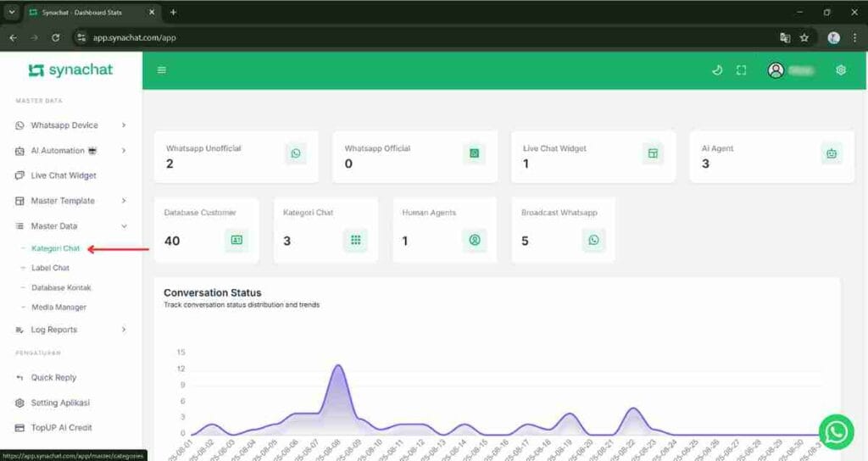The height and width of the screenshot is (461, 868).
Task: Click the Broadcast Whatsapp card icon
Action: [x=593, y=240]
